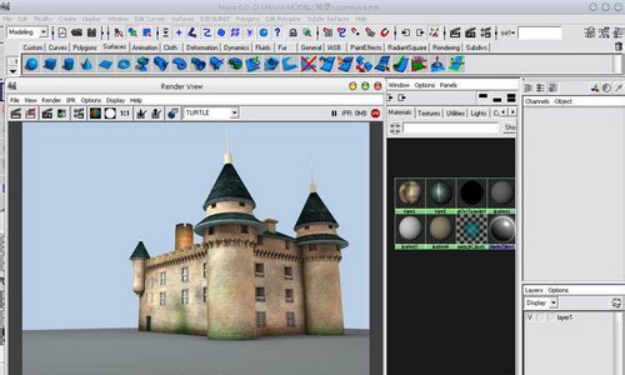Add a NURBS cone from shelf

pyautogui.click(x=86, y=64)
